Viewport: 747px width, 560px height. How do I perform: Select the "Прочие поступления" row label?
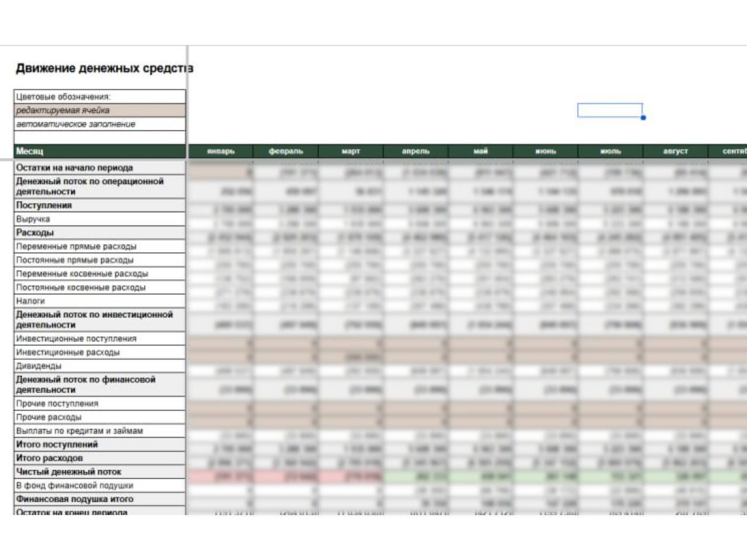100,404
